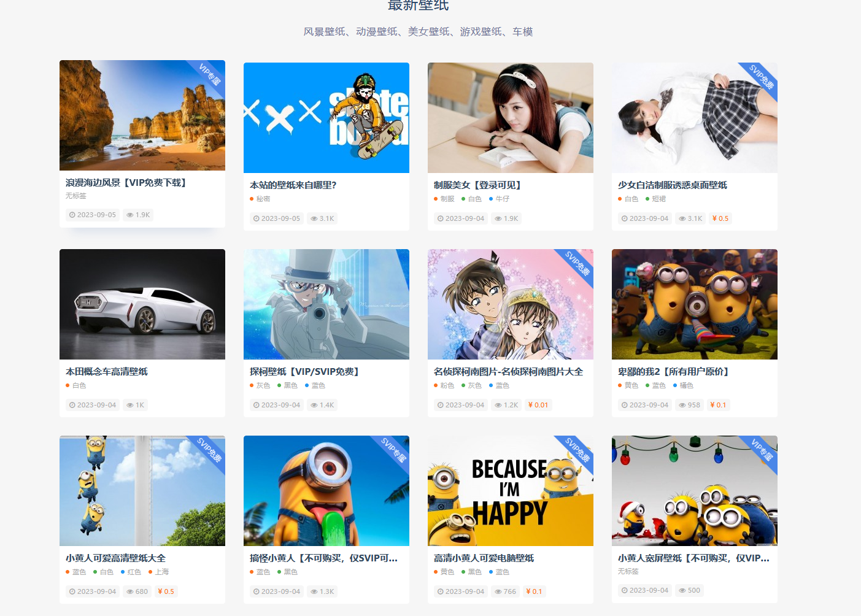Click title '探柯壁纸【VIP/SVIP免费】'
Image resolution: width=861 pixels, height=616 pixels.
304,371
